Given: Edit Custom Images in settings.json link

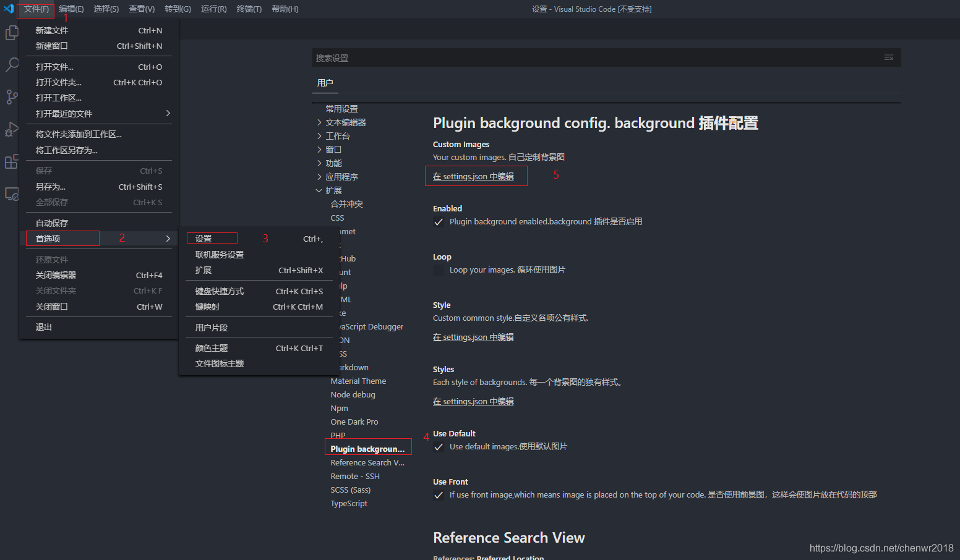Looking at the screenshot, I should click(x=473, y=176).
